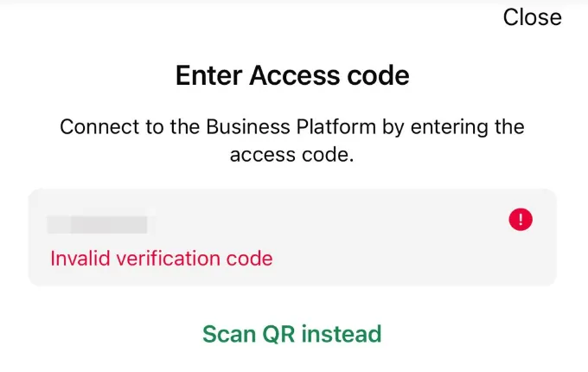Click the red error exclamation icon
588x372 pixels.
click(521, 221)
